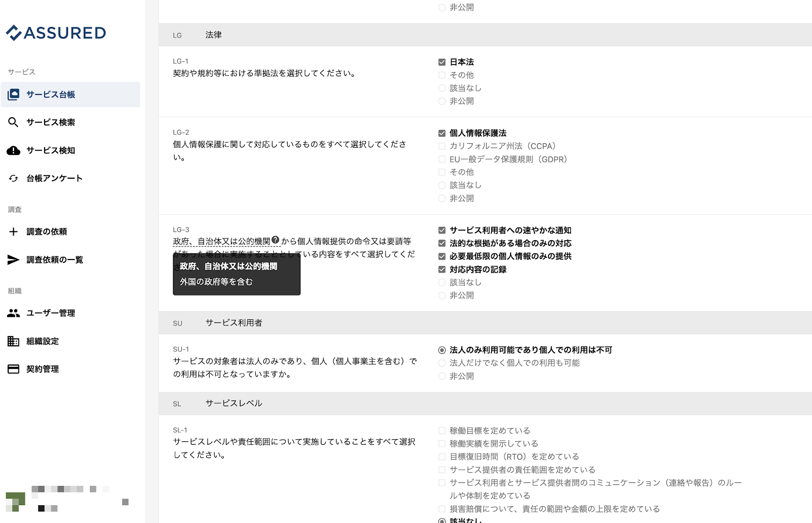
Task: Click the 調査依頼の一覧 send icon
Action: pos(14,259)
